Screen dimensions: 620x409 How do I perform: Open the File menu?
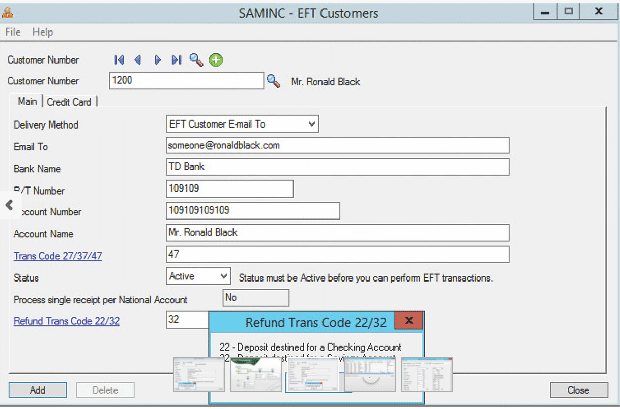(x=14, y=32)
